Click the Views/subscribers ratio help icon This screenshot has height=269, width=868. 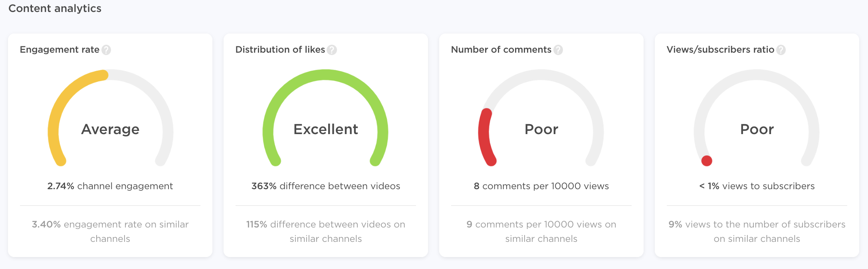tap(781, 50)
